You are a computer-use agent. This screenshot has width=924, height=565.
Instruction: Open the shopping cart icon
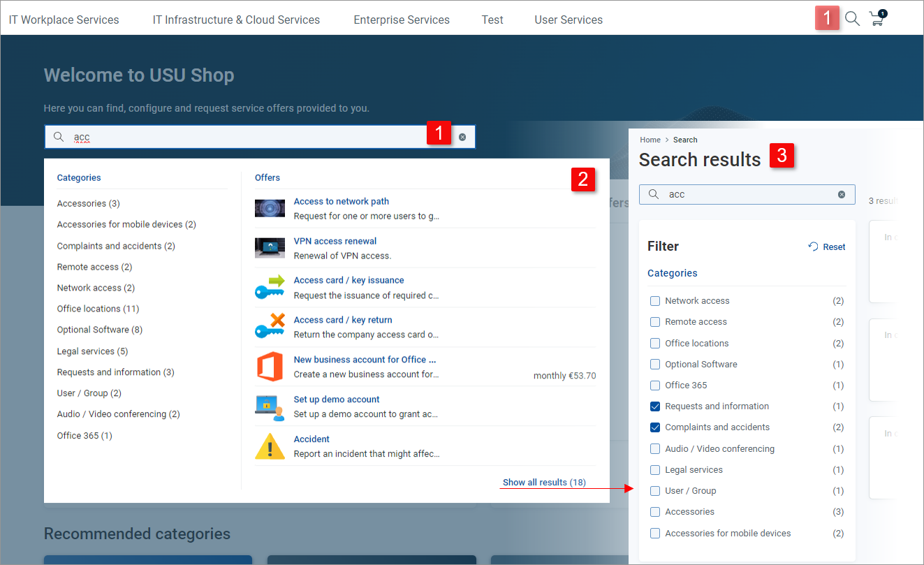[877, 19]
